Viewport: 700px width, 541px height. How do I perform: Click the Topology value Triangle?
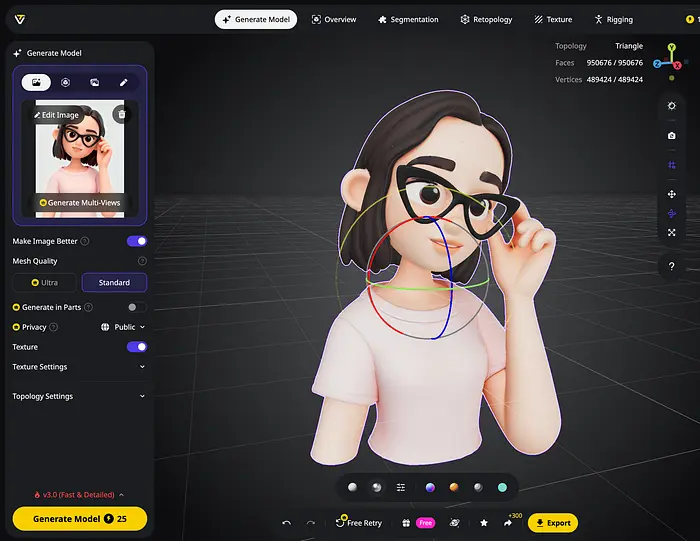click(629, 46)
